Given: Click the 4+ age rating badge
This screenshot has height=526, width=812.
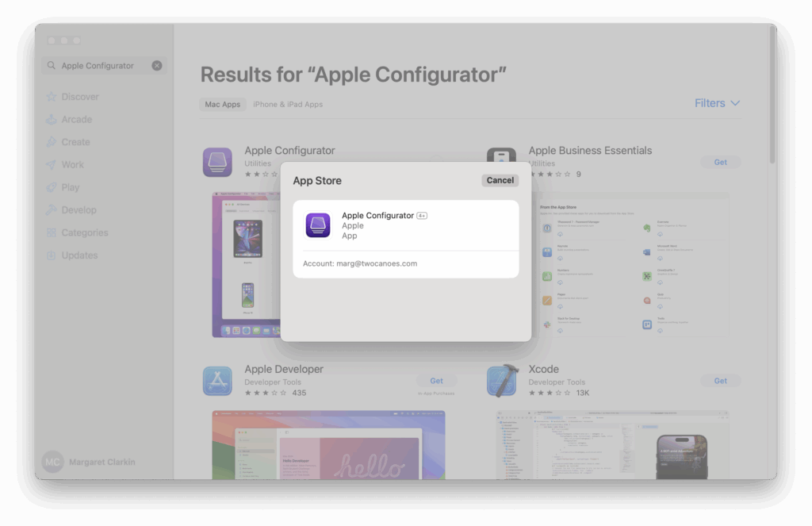Looking at the screenshot, I should click(422, 216).
